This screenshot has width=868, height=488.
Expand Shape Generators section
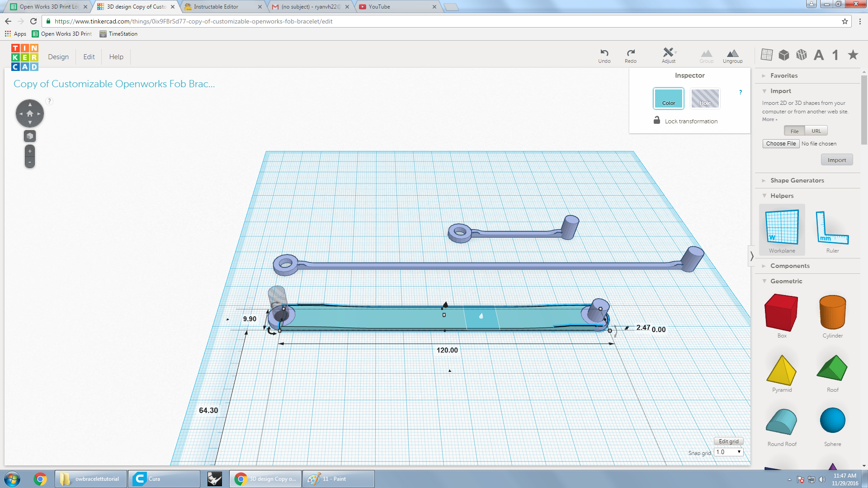[x=797, y=180]
